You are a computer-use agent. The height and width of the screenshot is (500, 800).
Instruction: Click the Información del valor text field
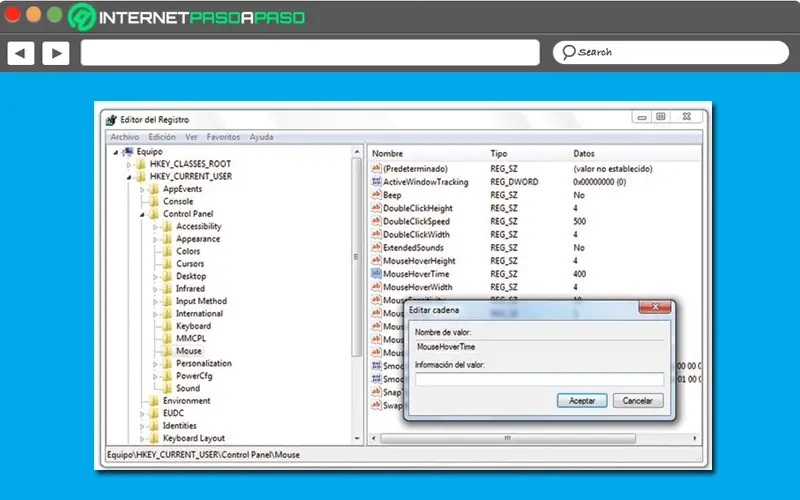click(538, 379)
